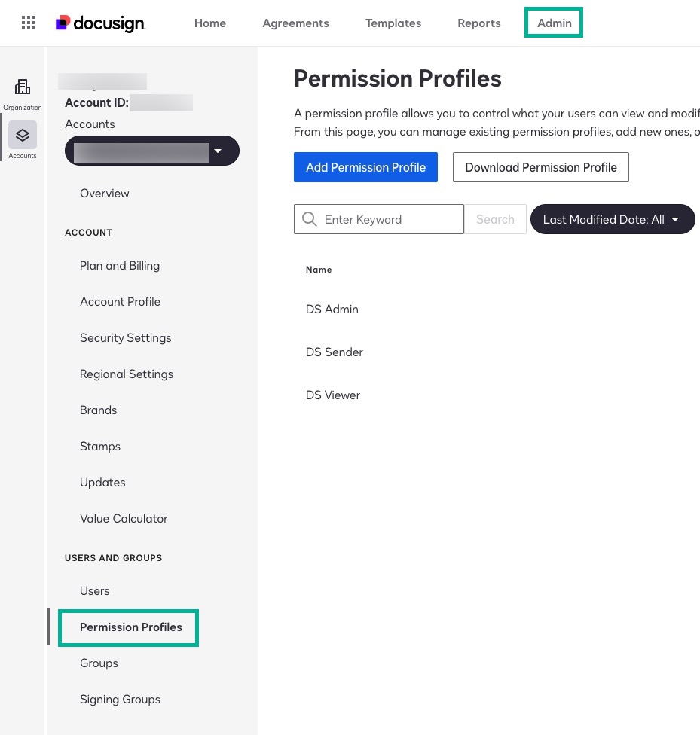Click Download Permission Profile button

point(540,167)
